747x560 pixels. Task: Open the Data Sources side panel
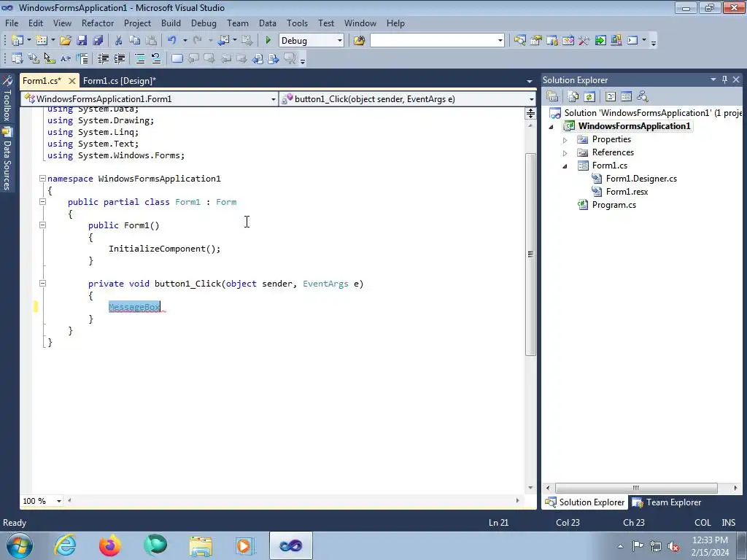point(7,159)
